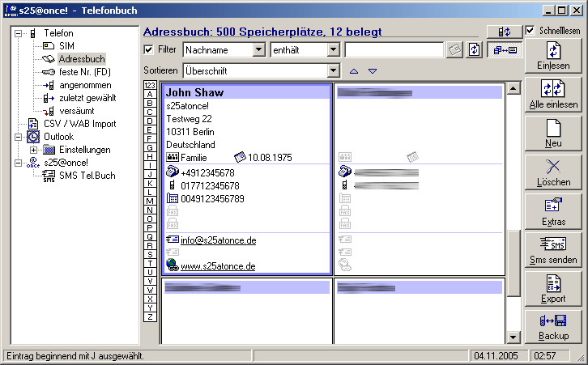Click John Shaw card header
The width and height of the screenshot is (588, 365).
(x=247, y=92)
